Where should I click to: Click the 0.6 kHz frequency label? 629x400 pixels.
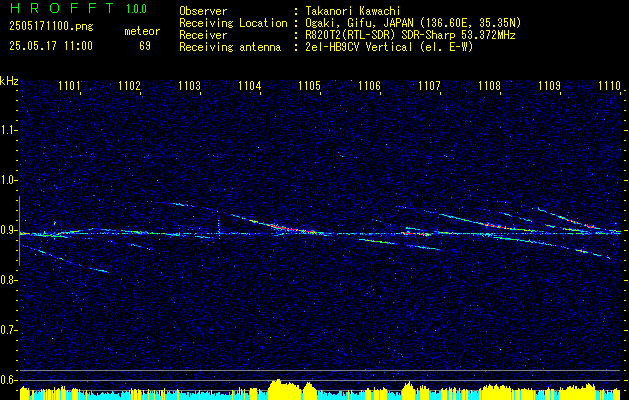[x=8, y=380]
